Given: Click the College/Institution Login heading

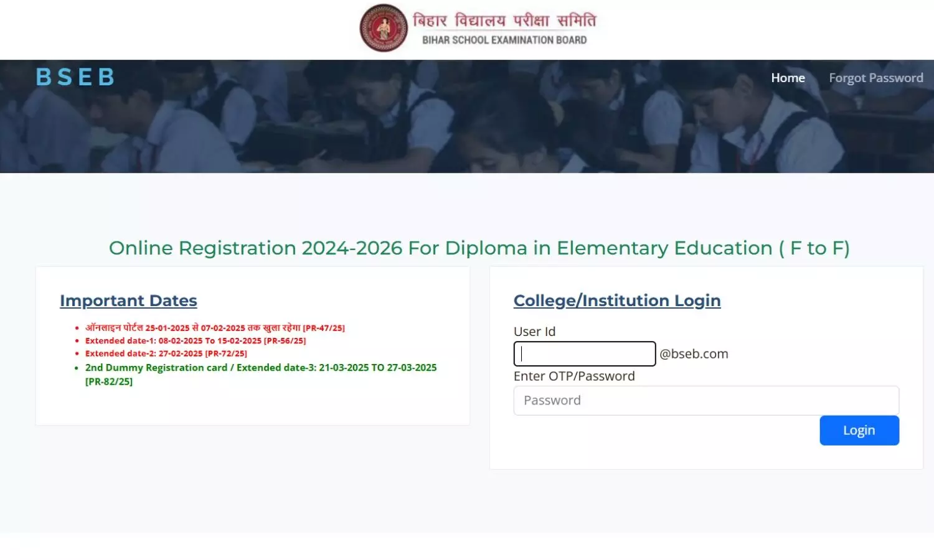Looking at the screenshot, I should pyautogui.click(x=617, y=301).
